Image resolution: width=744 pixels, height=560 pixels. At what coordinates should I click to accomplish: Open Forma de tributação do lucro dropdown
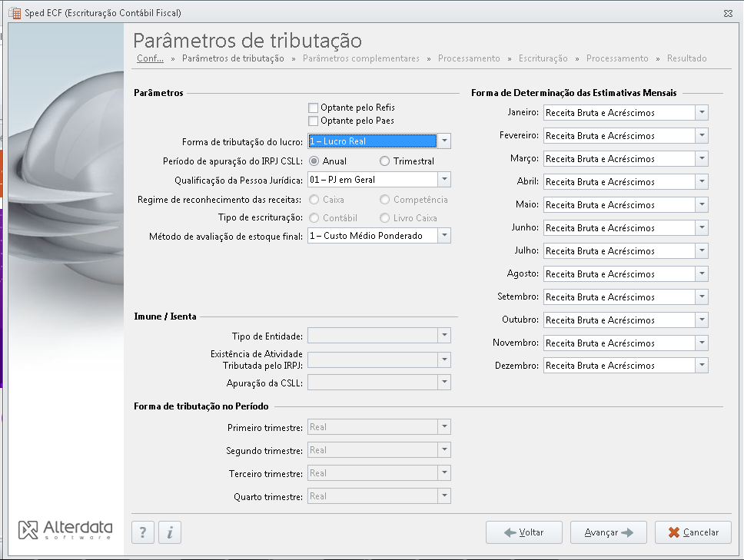[x=444, y=141]
